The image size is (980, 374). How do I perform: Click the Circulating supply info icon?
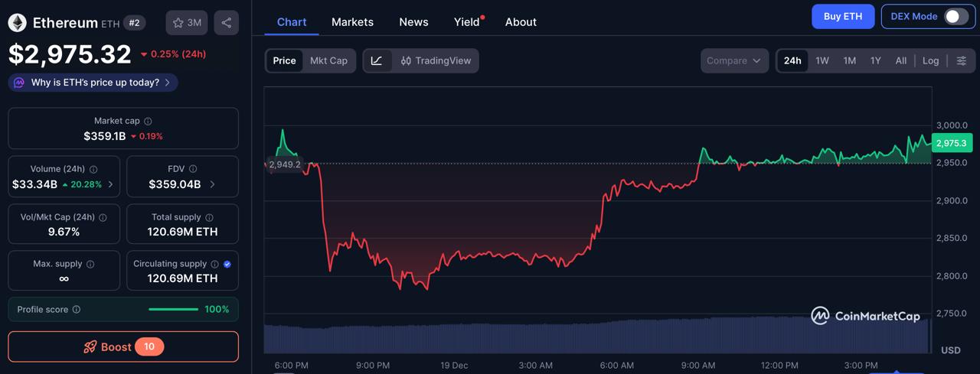pos(214,264)
